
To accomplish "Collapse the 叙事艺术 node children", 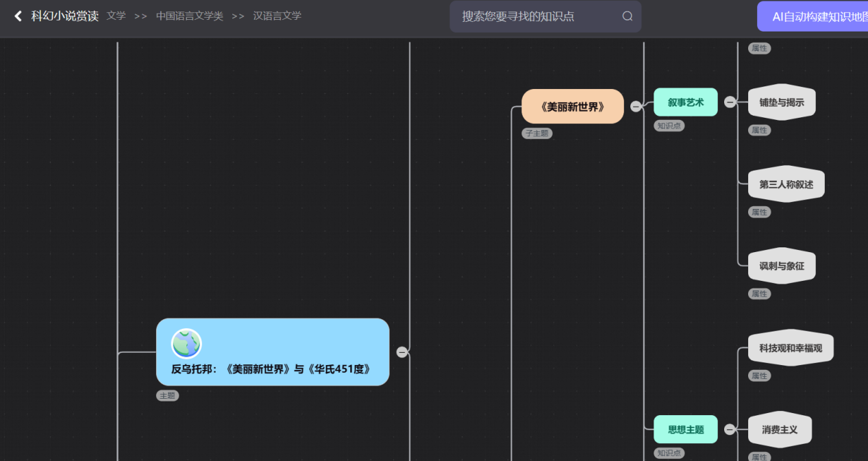I will pyautogui.click(x=730, y=102).
